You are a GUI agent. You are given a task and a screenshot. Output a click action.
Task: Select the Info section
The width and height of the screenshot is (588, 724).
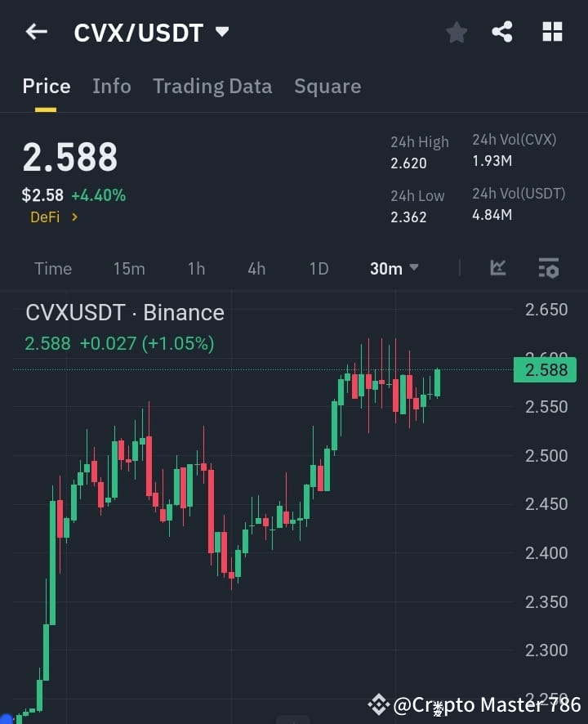(112, 86)
